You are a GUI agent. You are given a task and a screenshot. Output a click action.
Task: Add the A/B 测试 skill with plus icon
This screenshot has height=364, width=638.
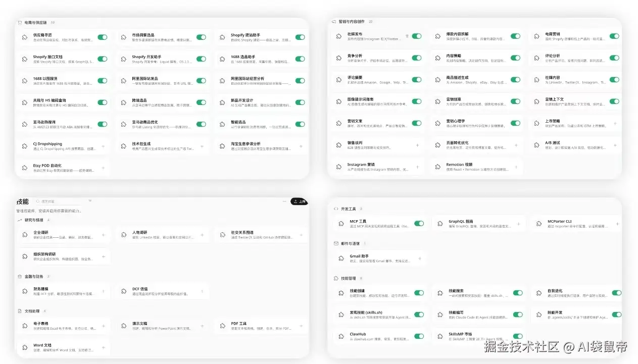coord(615,145)
